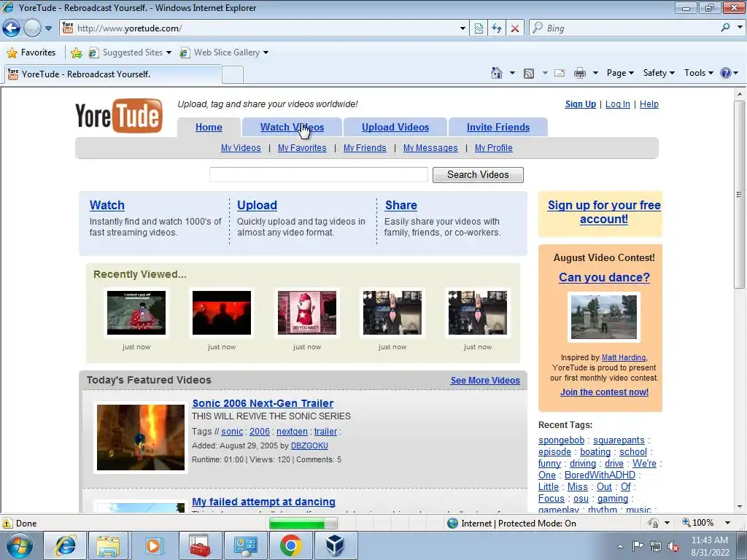Click the Search Videos button
This screenshot has width=747, height=560.
(478, 175)
